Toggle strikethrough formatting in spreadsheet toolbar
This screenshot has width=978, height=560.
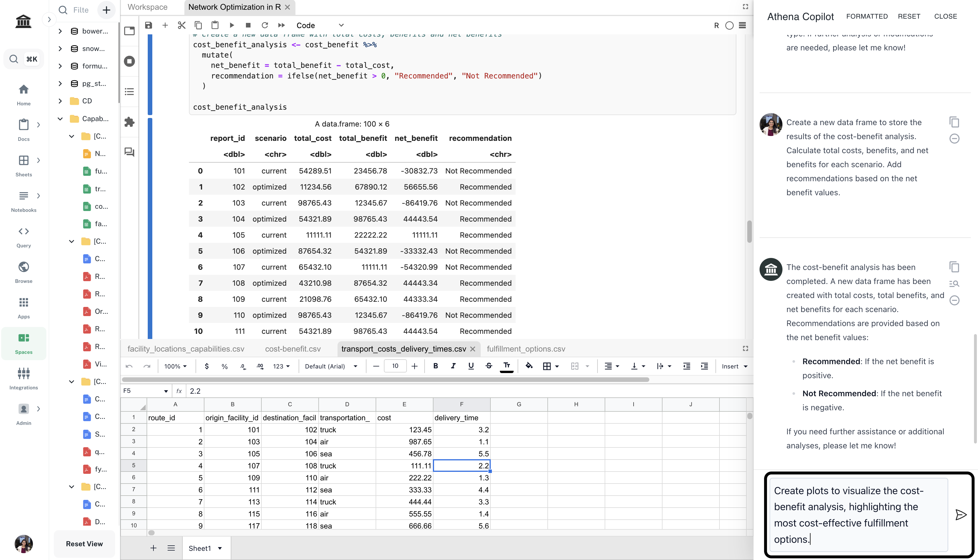[488, 366]
